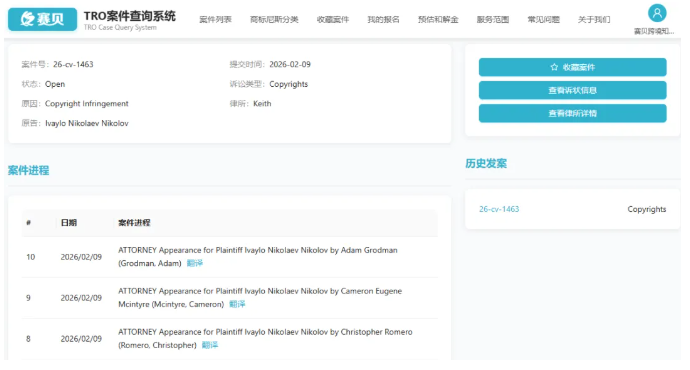
Task: Open 预估和解金 menu item
Action: tap(438, 19)
